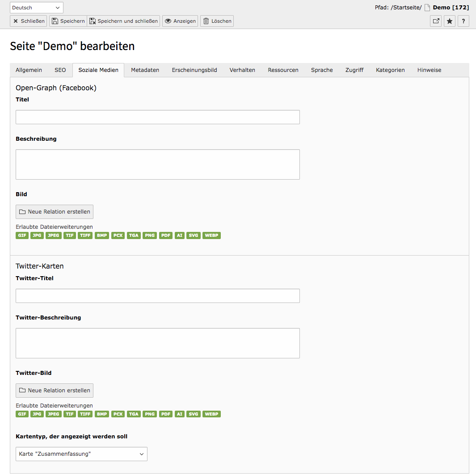Open the Deutsch language dropdown
Viewport: 476px width, 475px height.
coord(36,7)
